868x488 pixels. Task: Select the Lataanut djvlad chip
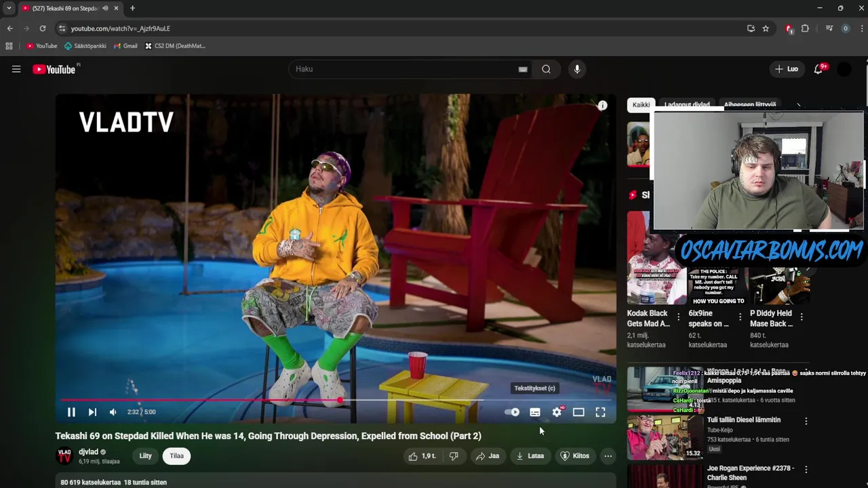(x=687, y=105)
